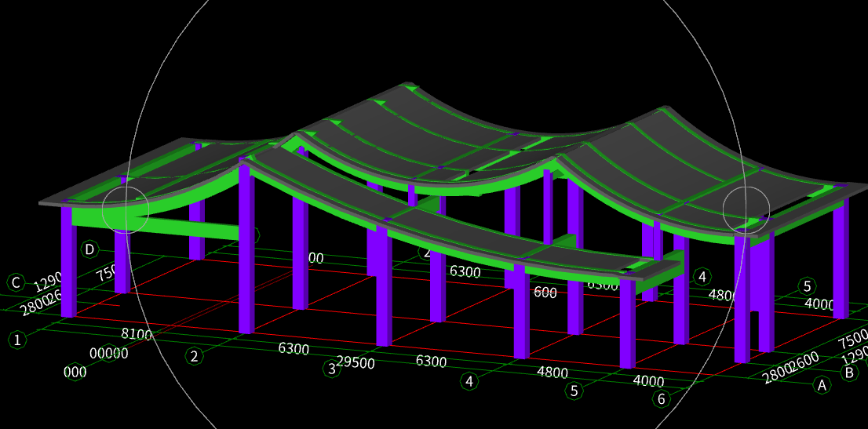Select grid axis bubble C
The height and width of the screenshot is (429, 868).
click(x=16, y=283)
